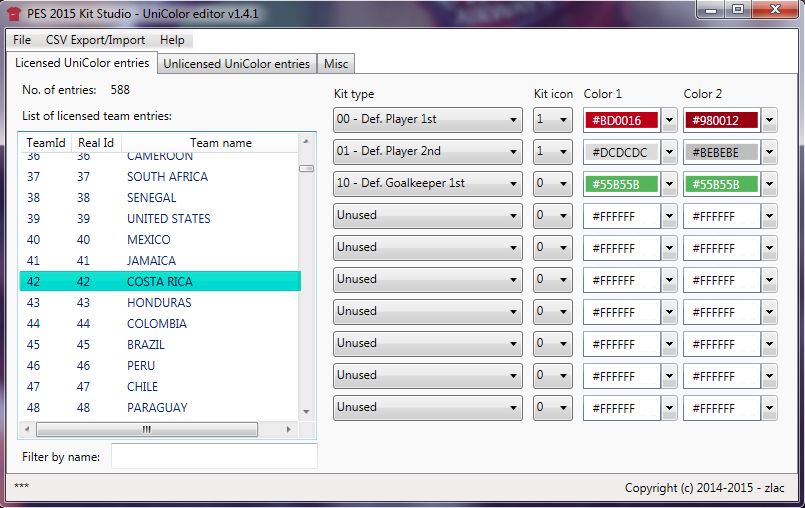
Task: Click the red #BD0016 Color 1 swatch
Action: click(621, 120)
